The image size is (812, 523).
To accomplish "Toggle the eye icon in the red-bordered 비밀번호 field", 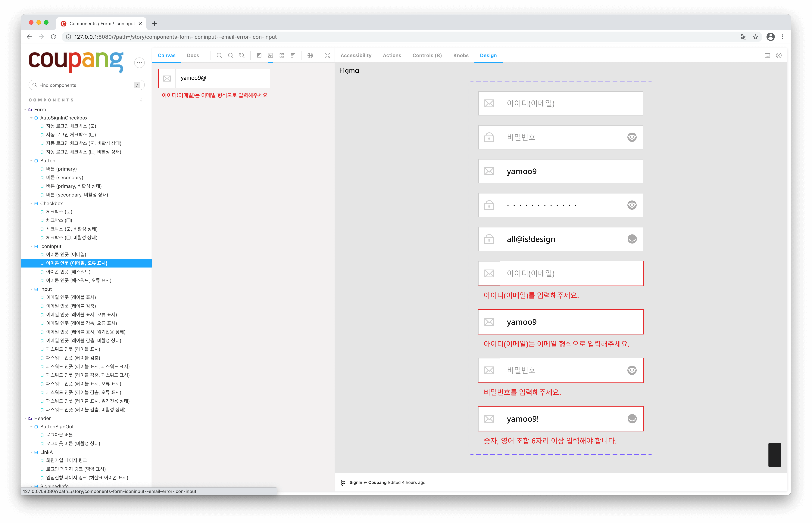I will point(632,370).
